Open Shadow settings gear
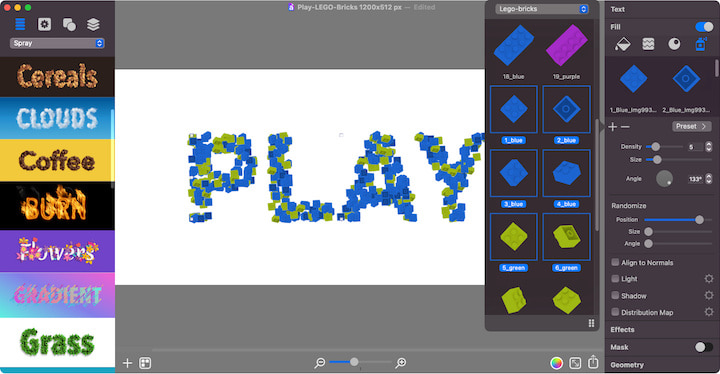 click(x=709, y=295)
